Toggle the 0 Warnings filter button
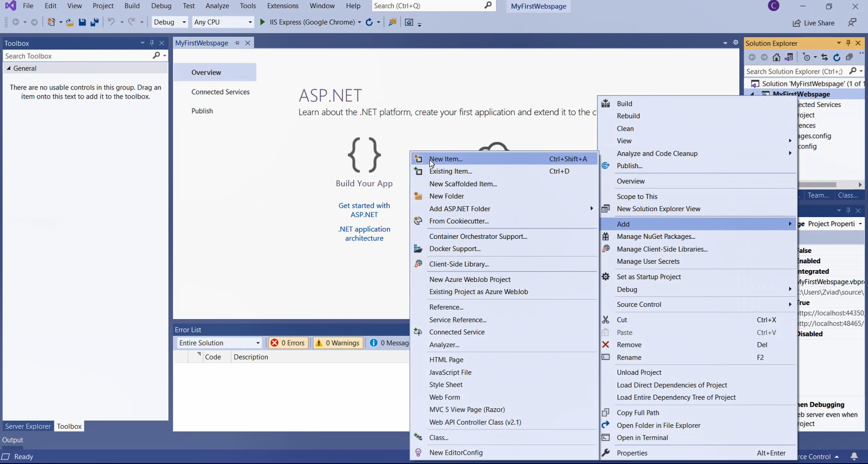The height and width of the screenshot is (464, 868). [x=338, y=343]
